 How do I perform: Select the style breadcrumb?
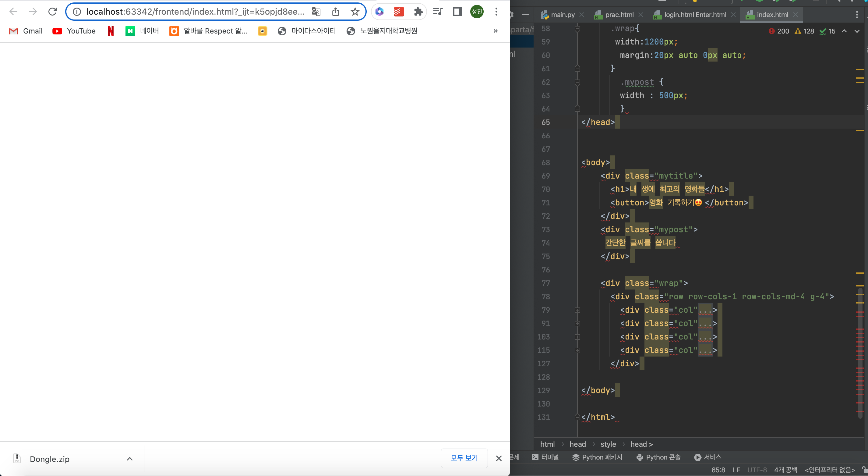(608, 444)
